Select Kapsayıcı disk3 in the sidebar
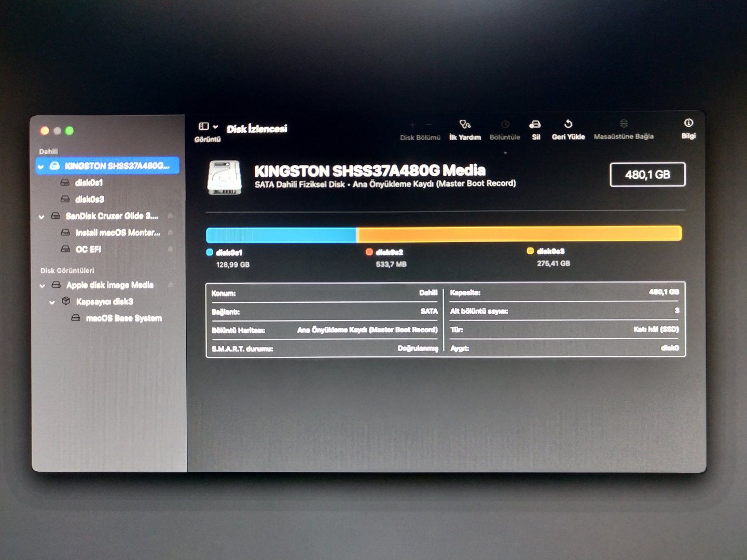Viewport: 747px width, 560px height. (104, 302)
